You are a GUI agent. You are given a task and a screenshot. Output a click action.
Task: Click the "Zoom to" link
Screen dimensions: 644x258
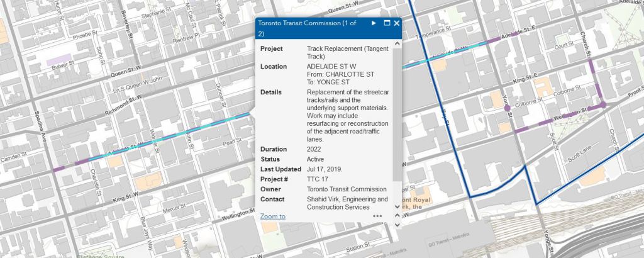click(x=272, y=216)
